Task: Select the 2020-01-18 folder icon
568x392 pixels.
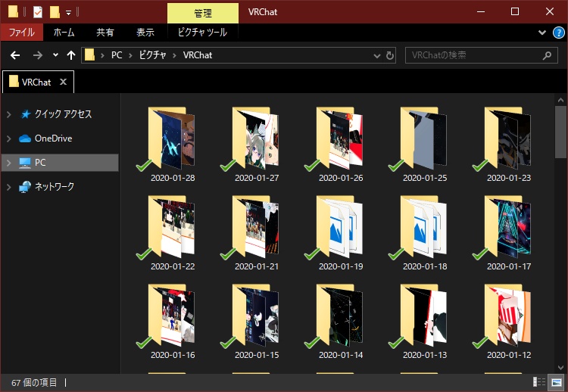Action: 423,227
